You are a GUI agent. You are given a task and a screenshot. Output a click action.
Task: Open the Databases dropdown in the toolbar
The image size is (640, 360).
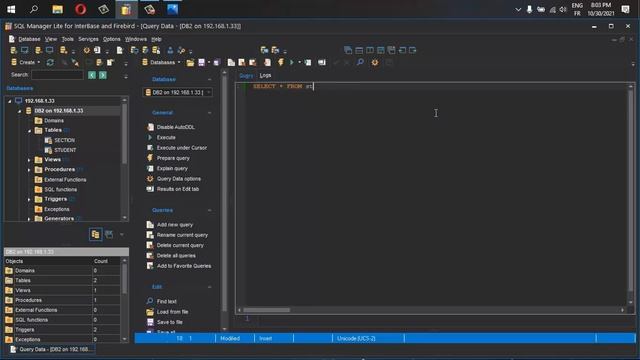(161, 62)
